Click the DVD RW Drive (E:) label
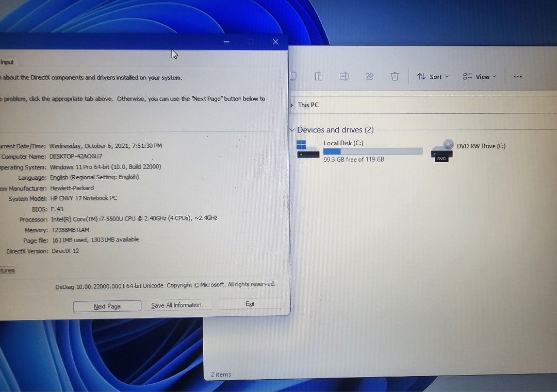 point(481,146)
